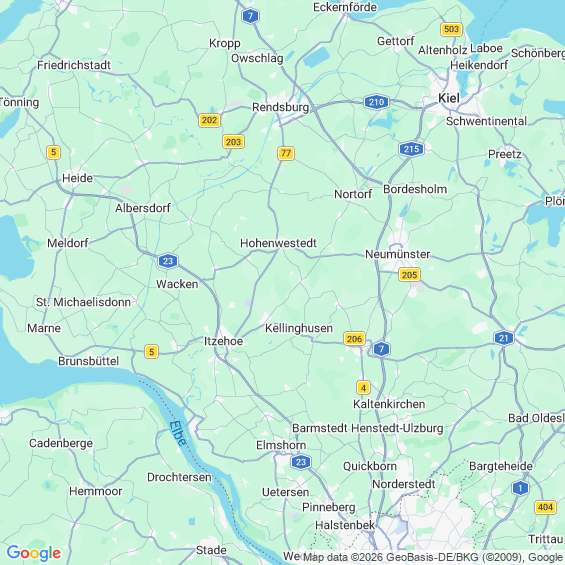Image resolution: width=565 pixels, height=565 pixels.
Task: Click the Map data copyright text
Action: coord(433,557)
